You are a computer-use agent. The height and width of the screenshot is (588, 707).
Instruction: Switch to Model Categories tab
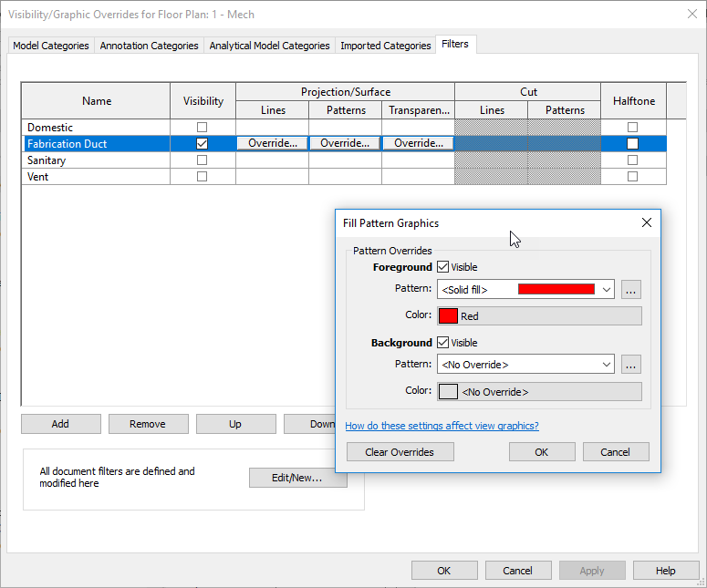point(51,46)
